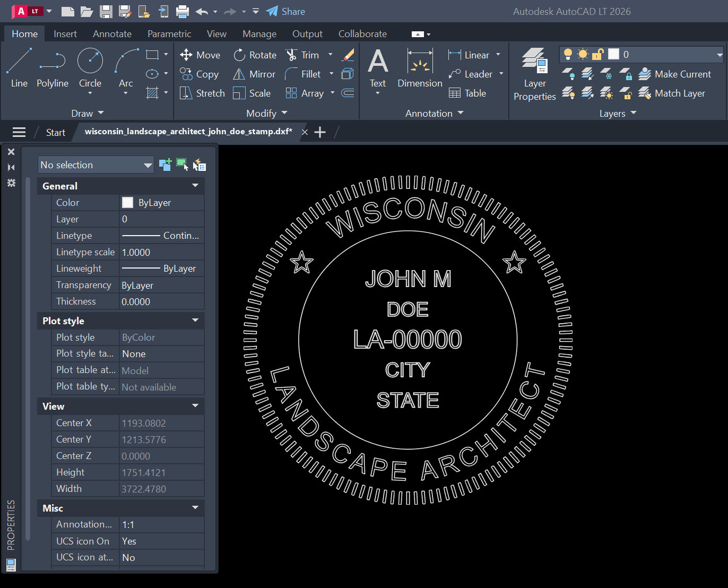728x588 pixels.
Task: Select the Mirror tool
Action: coord(254,74)
